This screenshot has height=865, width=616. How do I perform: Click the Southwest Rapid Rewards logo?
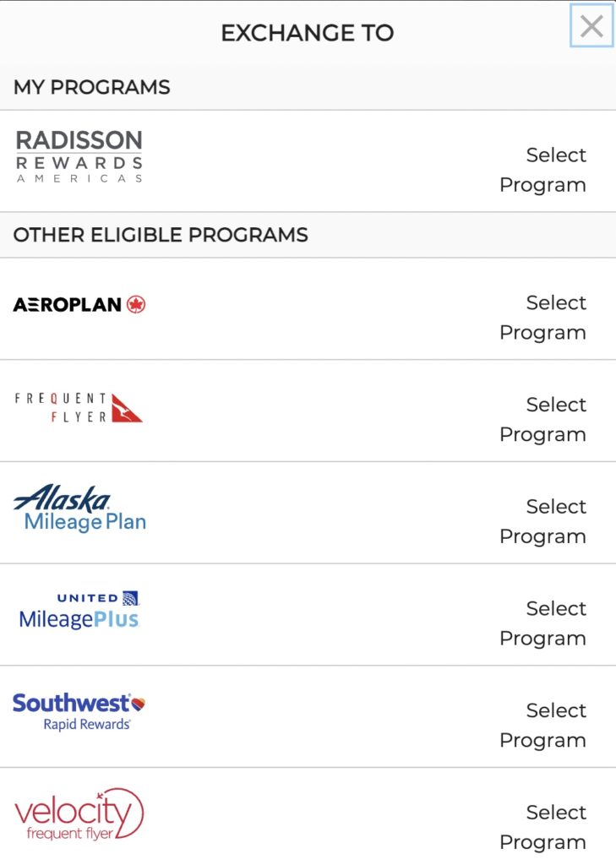79,712
